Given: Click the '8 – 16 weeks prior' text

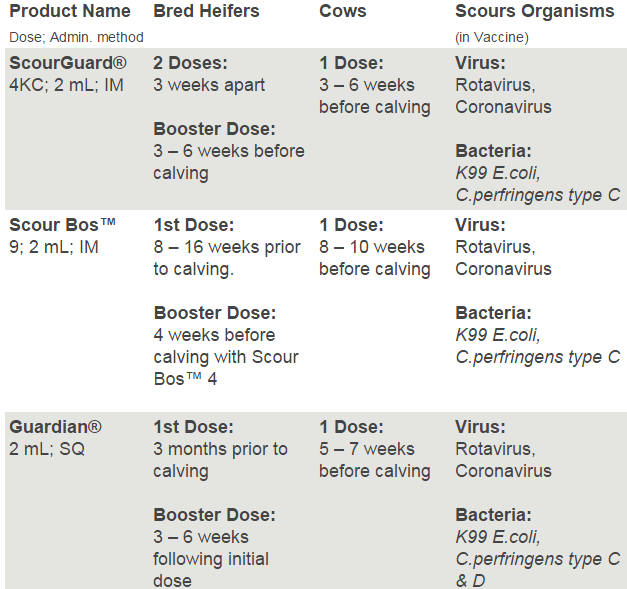Looking at the screenshot, I should pyautogui.click(x=227, y=247).
